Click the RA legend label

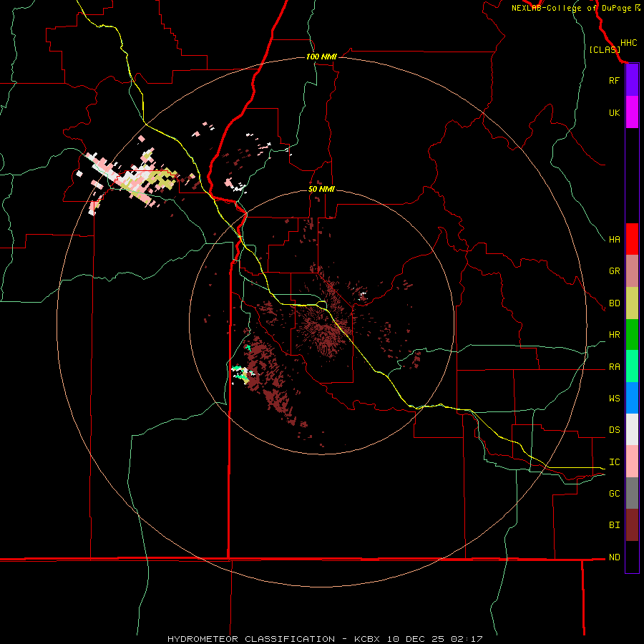tap(614, 367)
